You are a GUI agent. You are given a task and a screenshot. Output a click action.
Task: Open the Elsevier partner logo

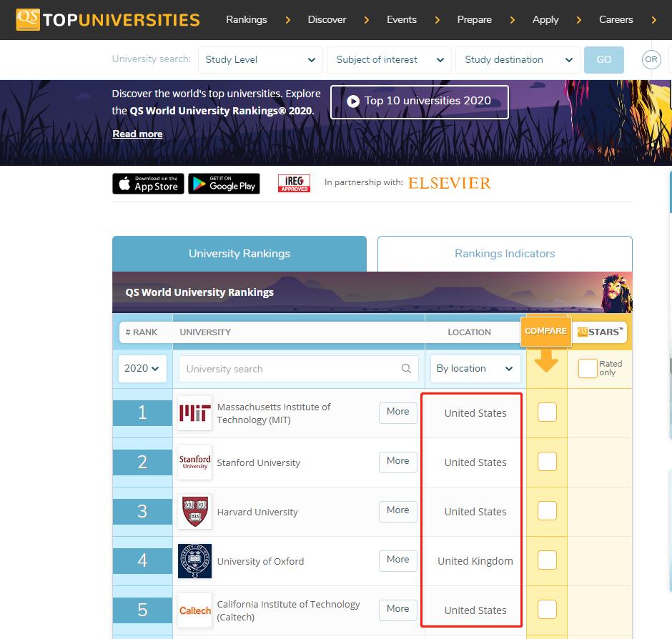pyautogui.click(x=449, y=183)
